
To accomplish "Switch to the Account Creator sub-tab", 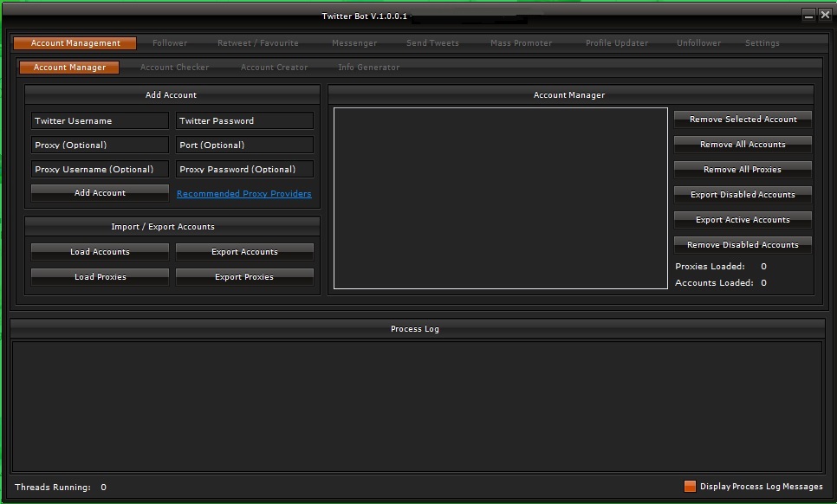I will (274, 68).
